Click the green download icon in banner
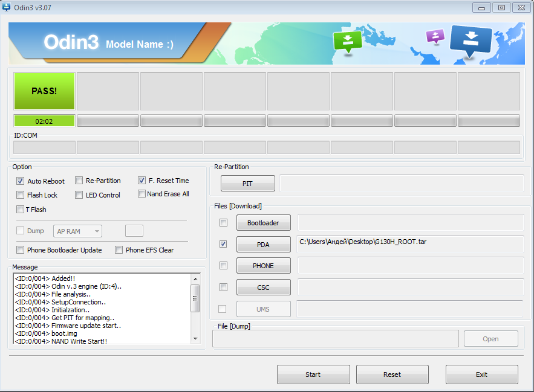 [347, 41]
